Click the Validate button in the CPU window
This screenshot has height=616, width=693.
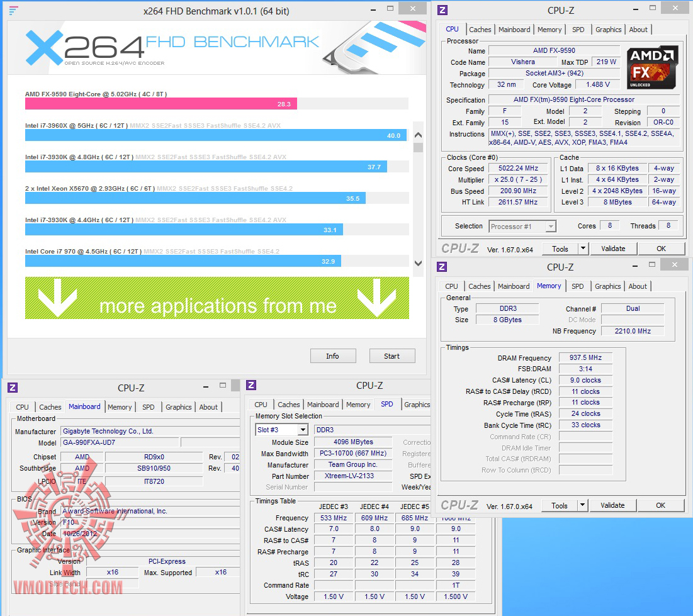[613, 249]
